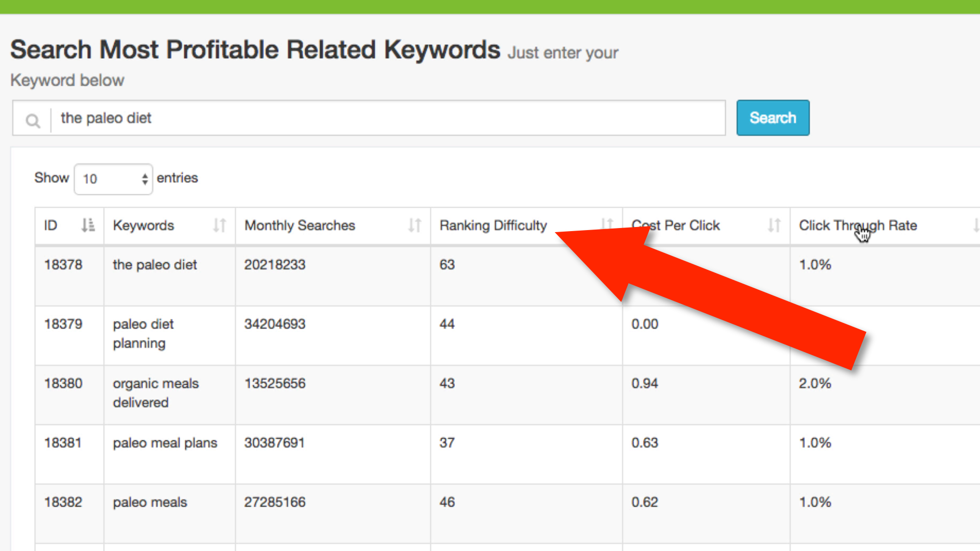Focus the keyword search input field
Image resolution: width=980 pixels, height=551 pixels.
click(388, 118)
